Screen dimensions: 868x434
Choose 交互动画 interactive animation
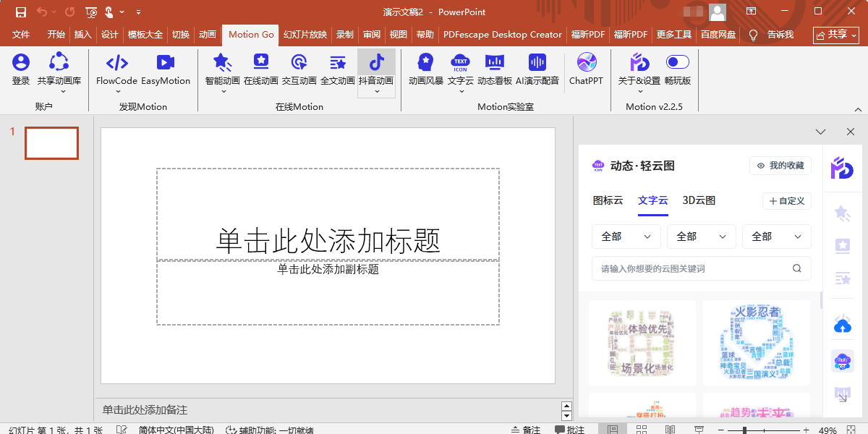[299, 70]
